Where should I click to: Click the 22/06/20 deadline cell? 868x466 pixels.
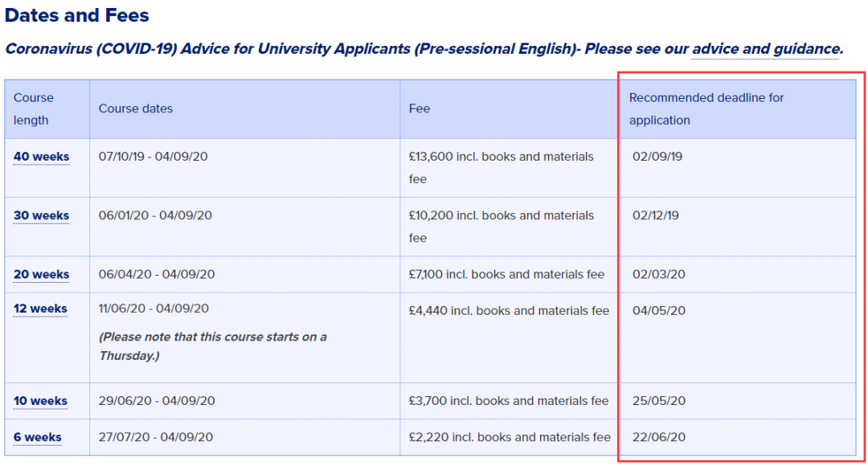pos(738,437)
